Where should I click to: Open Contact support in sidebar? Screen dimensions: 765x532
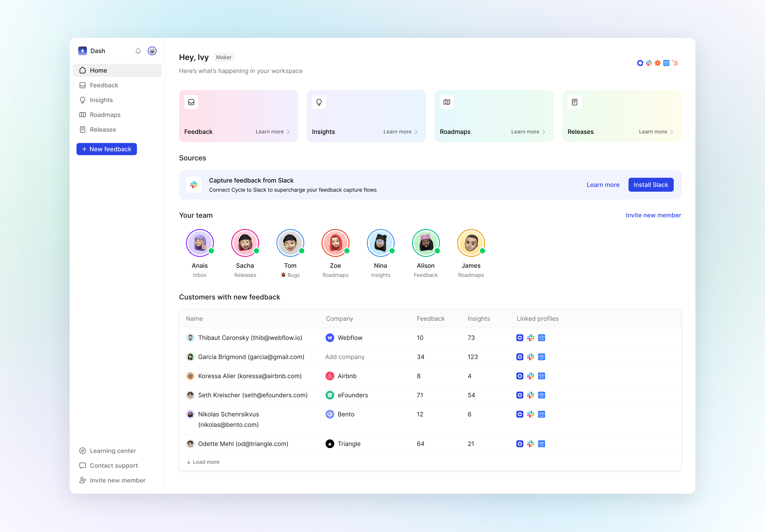(109, 465)
